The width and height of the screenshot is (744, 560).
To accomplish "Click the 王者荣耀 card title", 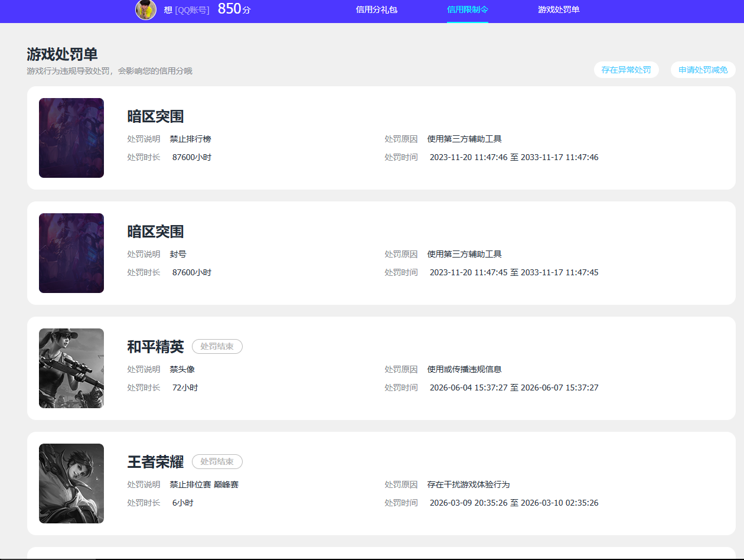I will point(155,462).
